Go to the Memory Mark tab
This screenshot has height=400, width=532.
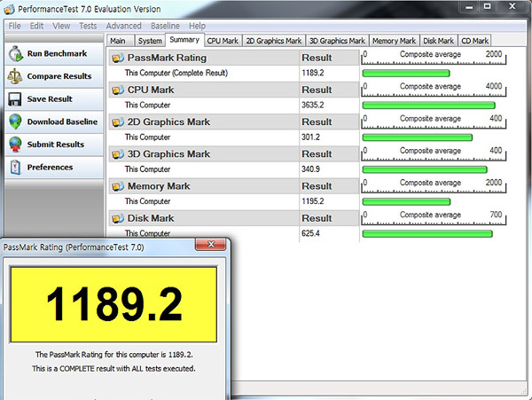394,41
